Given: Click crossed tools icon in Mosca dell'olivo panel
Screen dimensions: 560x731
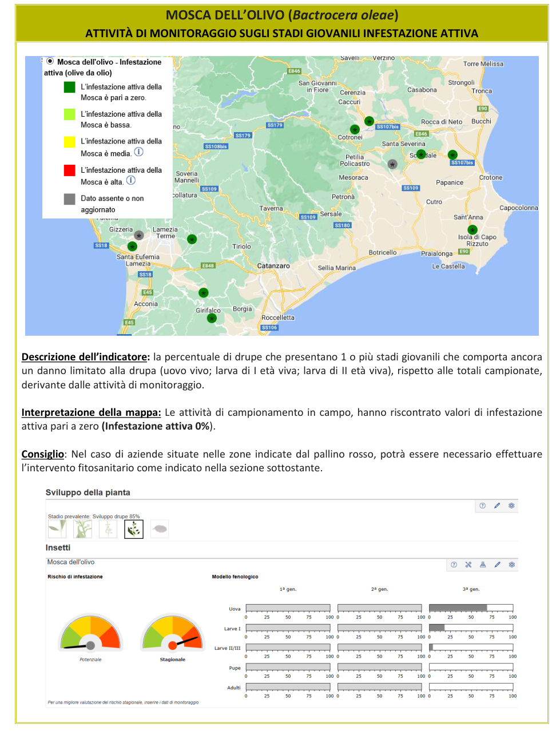Looking at the screenshot, I should (x=468, y=565).
